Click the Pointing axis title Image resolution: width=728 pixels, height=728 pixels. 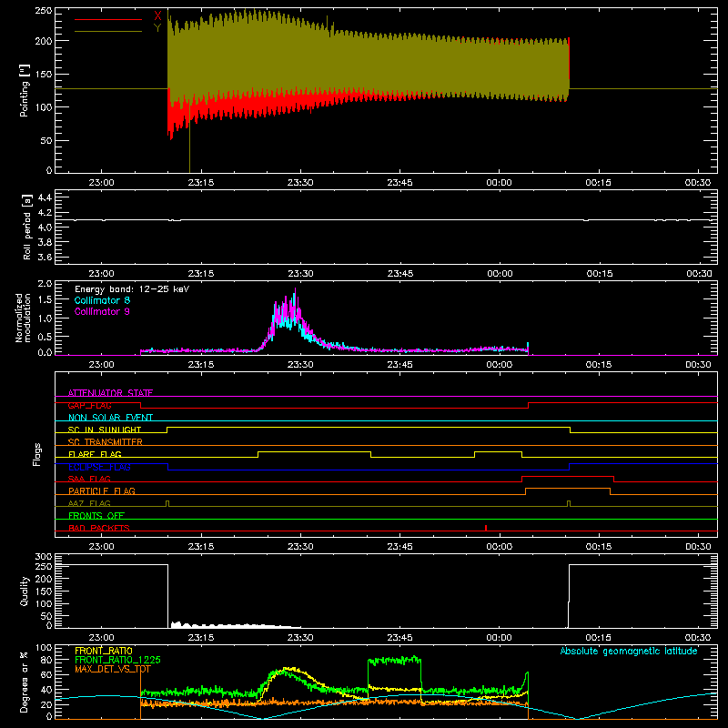25,90
